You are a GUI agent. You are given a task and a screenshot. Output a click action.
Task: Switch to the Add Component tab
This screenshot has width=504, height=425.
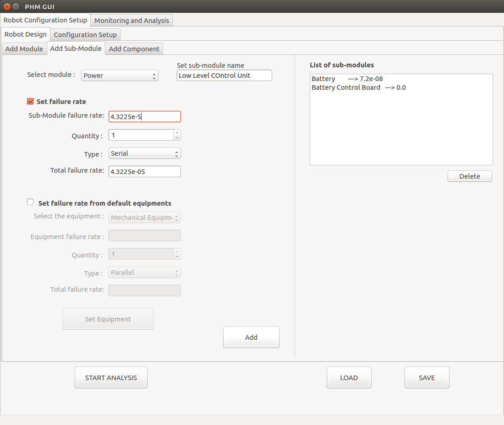click(x=134, y=49)
